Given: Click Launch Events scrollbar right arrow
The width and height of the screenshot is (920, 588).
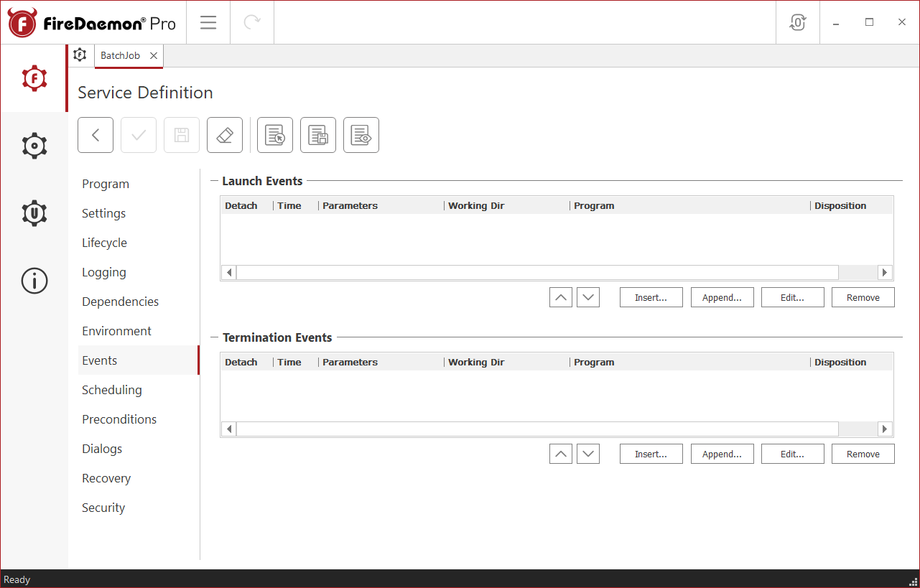Looking at the screenshot, I should point(885,273).
